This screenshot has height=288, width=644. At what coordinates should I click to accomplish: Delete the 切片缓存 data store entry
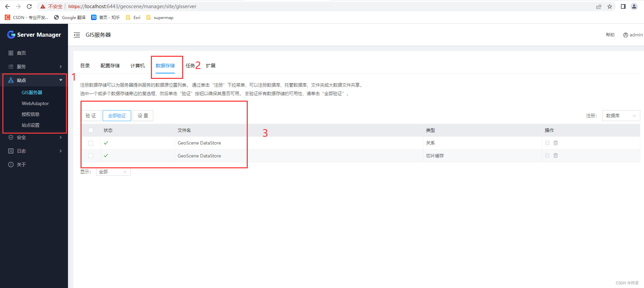coord(556,155)
